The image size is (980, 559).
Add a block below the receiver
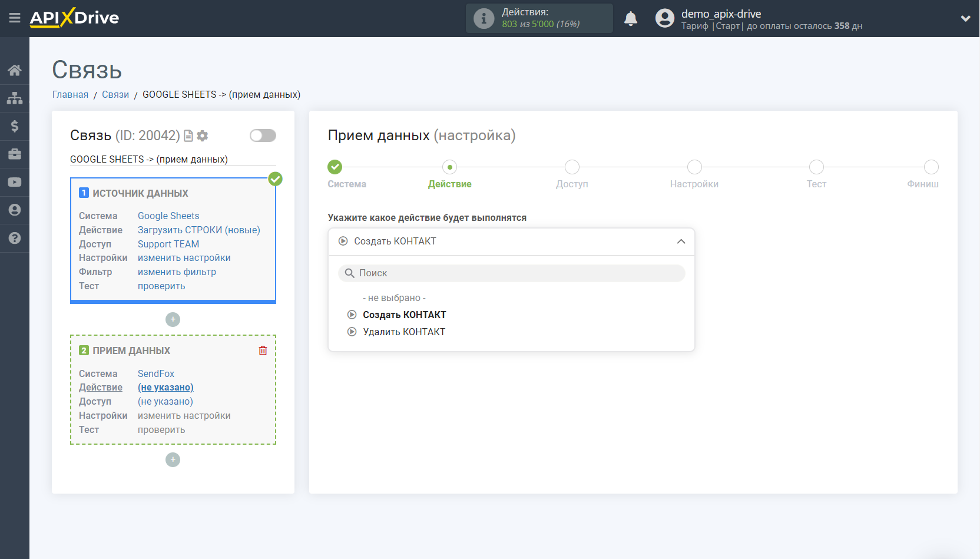173,459
